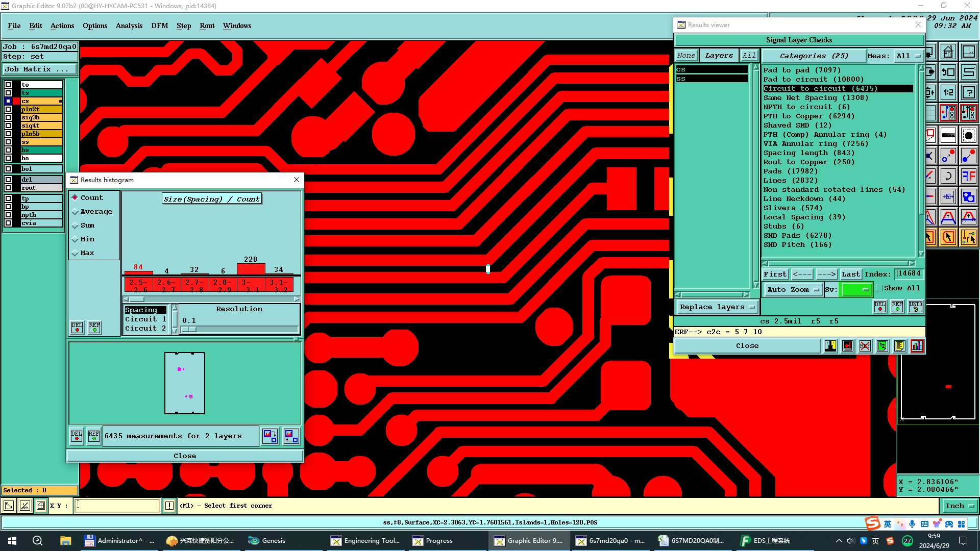Click the crossed-out REF icon in Results viewer
The width and height of the screenshot is (980, 551).
[x=865, y=346]
